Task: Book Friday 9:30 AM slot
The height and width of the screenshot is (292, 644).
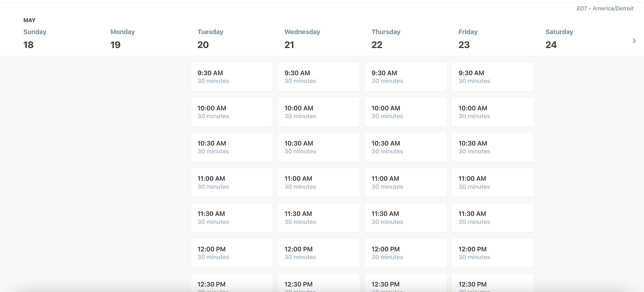Action: click(x=493, y=77)
